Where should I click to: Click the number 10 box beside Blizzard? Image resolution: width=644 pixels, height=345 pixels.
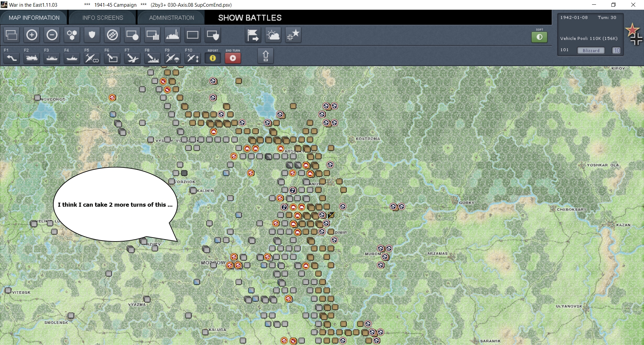click(616, 50)
